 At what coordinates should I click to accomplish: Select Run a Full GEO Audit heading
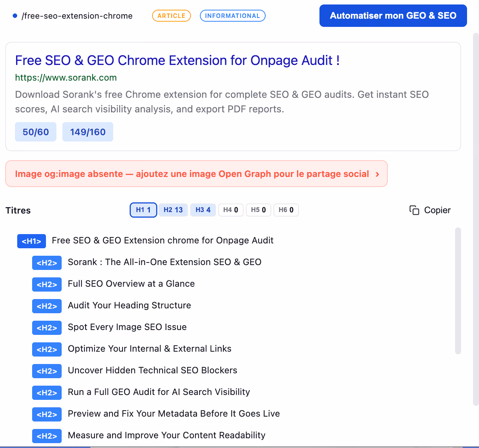pyautogui.click(x=159, y=392)
